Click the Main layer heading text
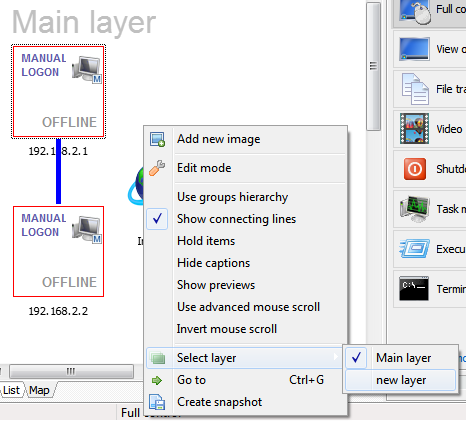The image size is (466, 421). [84, 23]
